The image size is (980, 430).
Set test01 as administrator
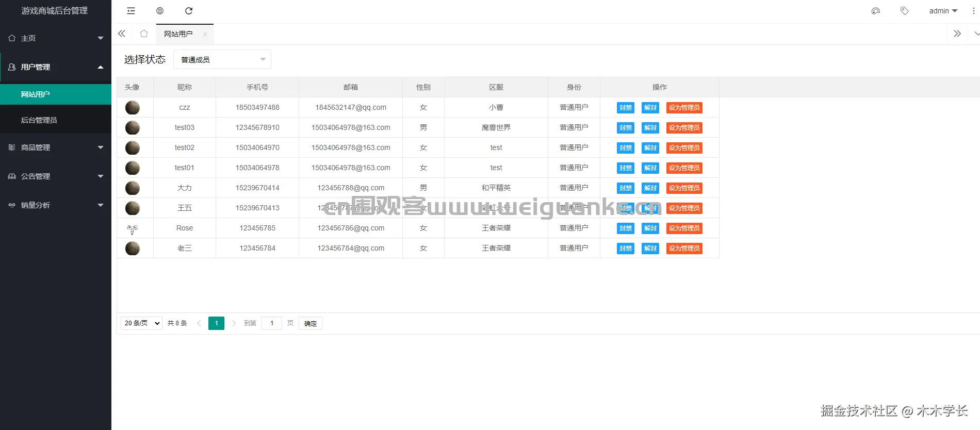[684, 168]
